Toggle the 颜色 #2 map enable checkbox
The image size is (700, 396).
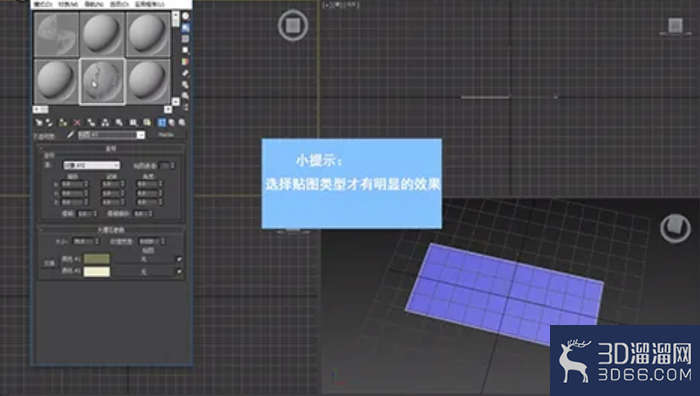pyautogui.click(x=179, y=271)
